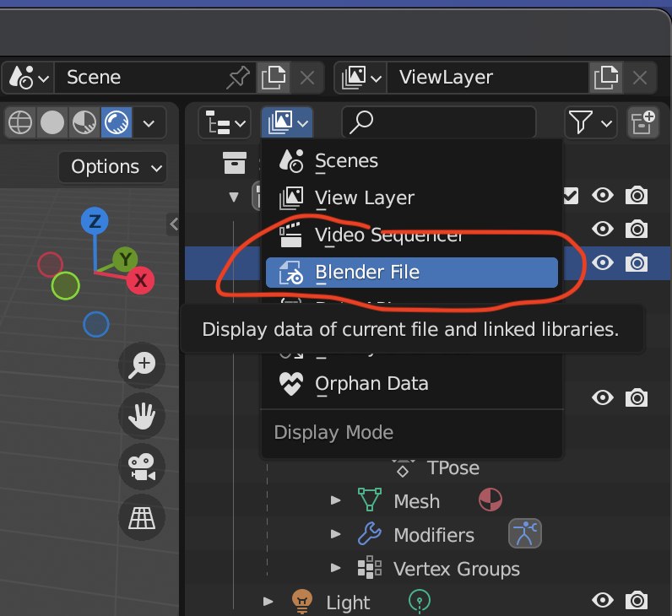This screenshot has width=672, height=616.
Task: Switch to material preview shading
Action: [x=84, y=123]
